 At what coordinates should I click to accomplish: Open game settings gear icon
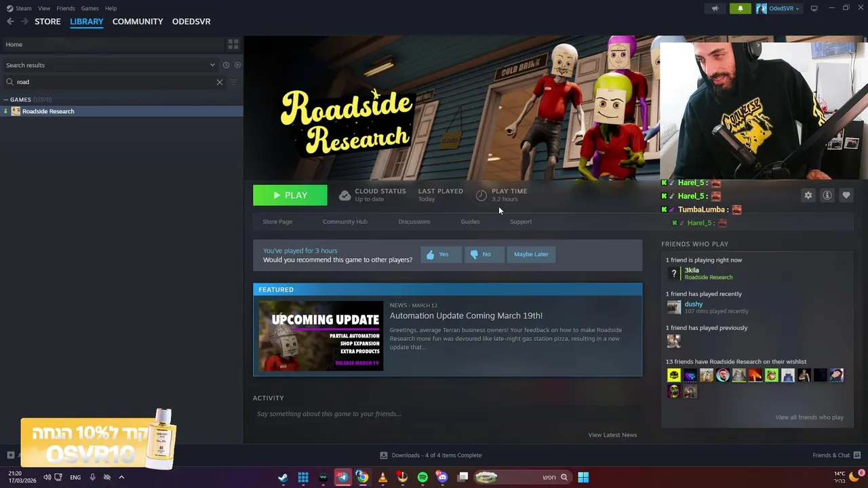point(808,195)
